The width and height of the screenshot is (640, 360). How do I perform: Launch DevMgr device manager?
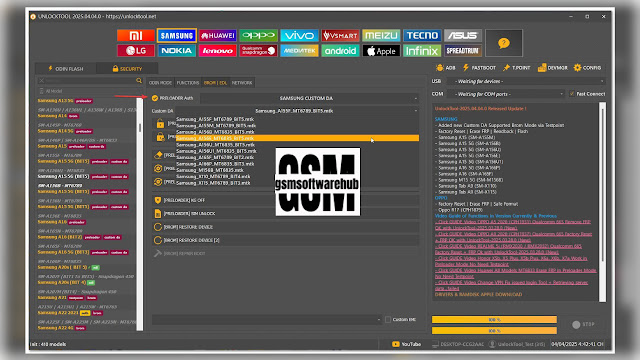(553, 68)
